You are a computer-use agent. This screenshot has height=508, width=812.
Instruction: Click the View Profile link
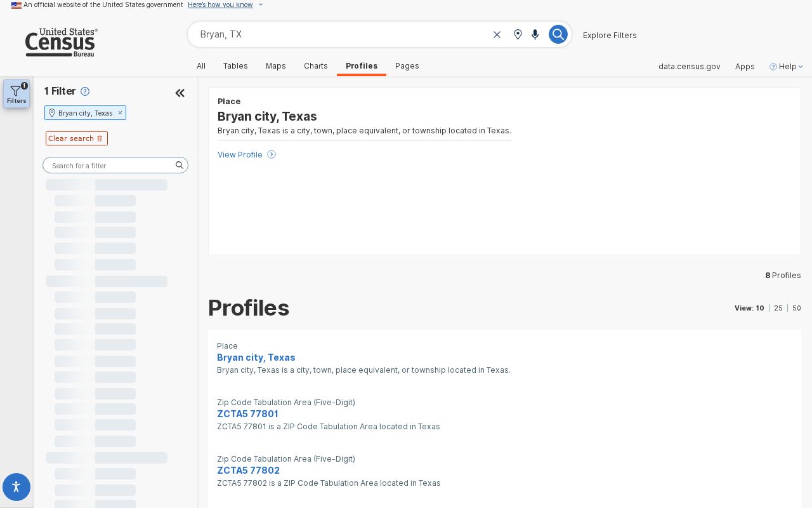click(x=240, y=154)
